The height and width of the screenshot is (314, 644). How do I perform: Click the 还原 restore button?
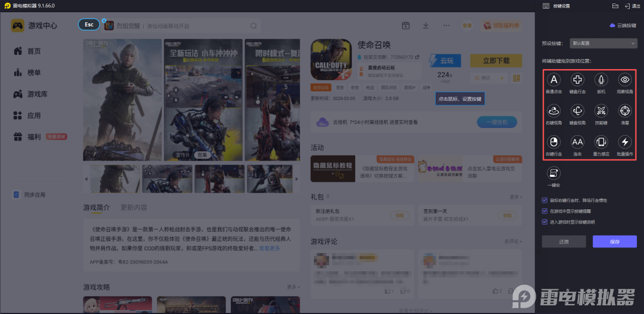tap(564, 241)
